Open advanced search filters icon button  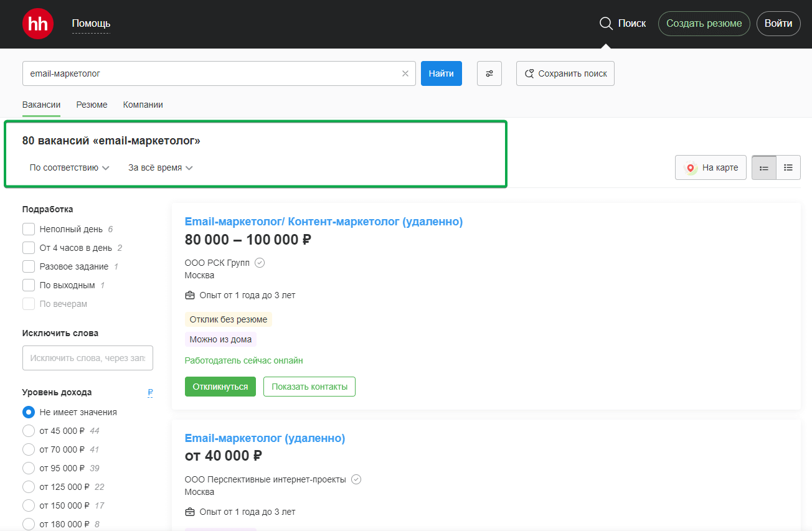coord(489,73)
